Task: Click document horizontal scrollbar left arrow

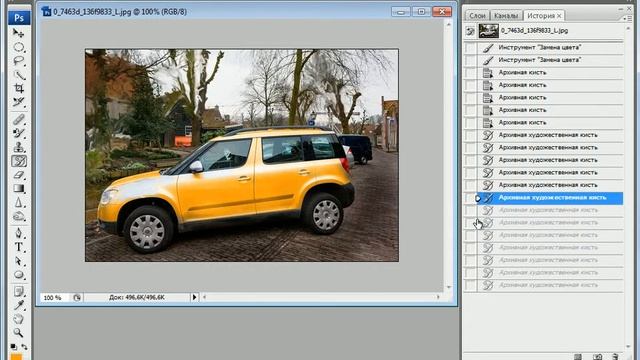Action: 204,297
